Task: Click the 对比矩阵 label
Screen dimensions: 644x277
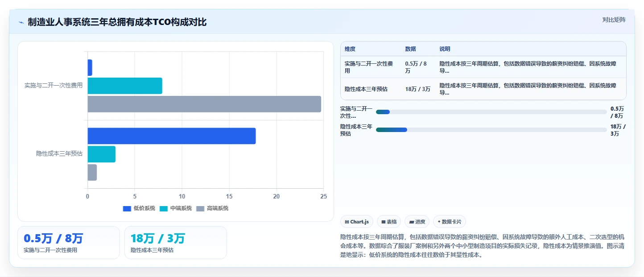Action: [x=614, y=20]
